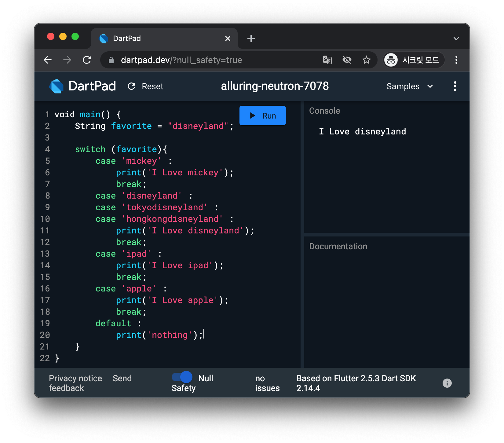Click the incognito profile avatar icon
The image size is (504, 443).
[x=391, y=60]
